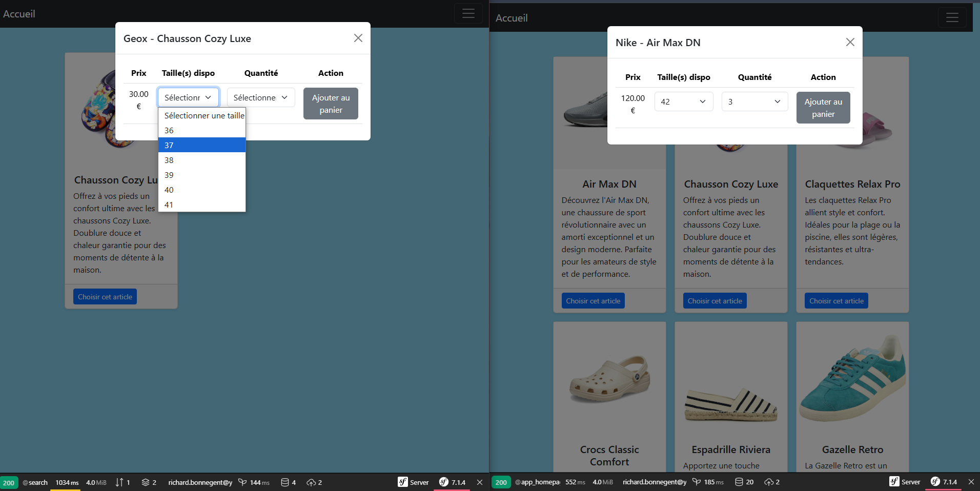Select size 39 in the list
Screen dimensions: 980x491
coord(202,175)
